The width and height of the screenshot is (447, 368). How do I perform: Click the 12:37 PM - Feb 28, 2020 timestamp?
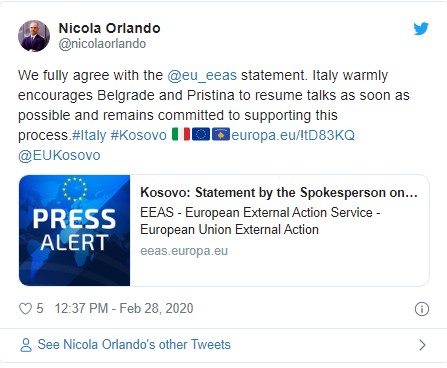point(124,308)
